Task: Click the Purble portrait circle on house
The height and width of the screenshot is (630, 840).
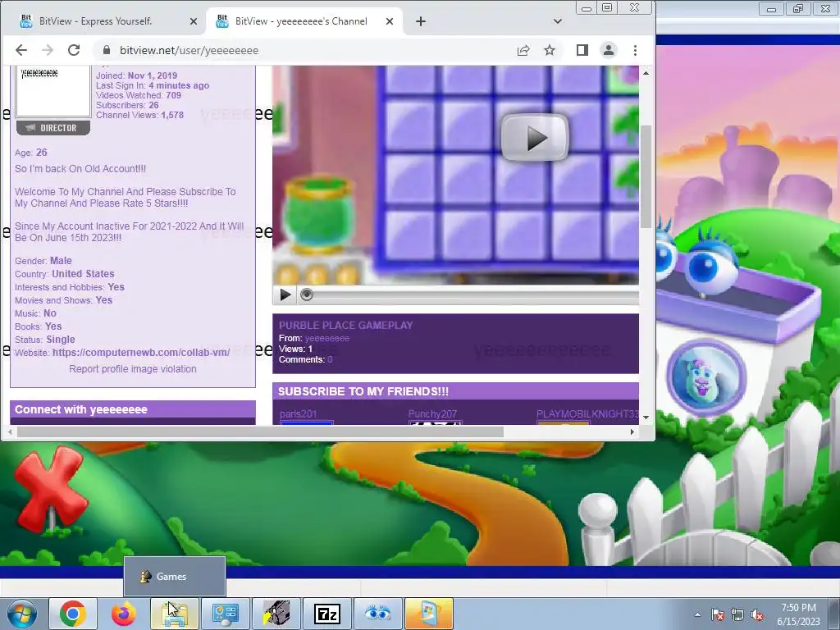Action: point(705,378)
